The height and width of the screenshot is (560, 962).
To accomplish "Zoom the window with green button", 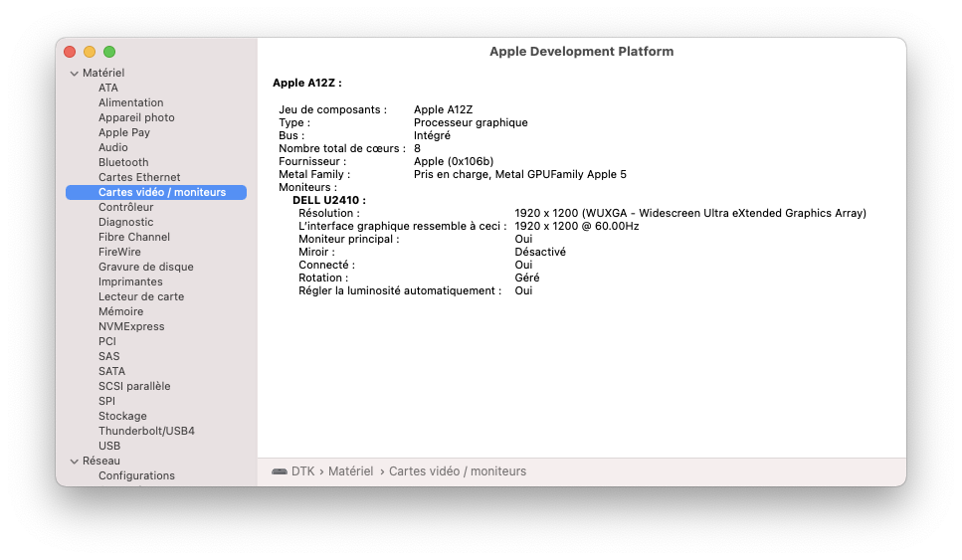I will click(109, 52).
